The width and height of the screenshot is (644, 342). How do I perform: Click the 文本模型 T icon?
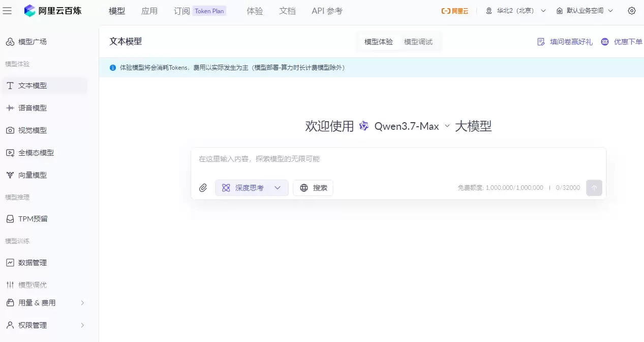point(10,85)
